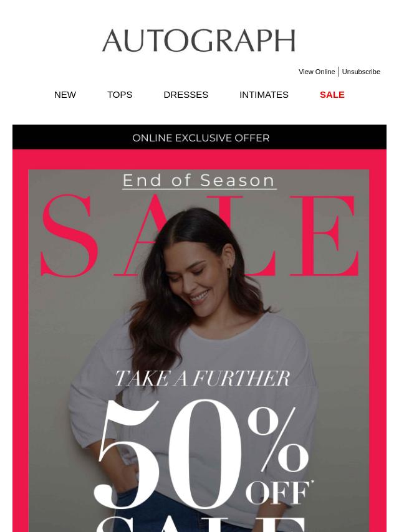Click the Online Exclusive Offer black banner

199,137
